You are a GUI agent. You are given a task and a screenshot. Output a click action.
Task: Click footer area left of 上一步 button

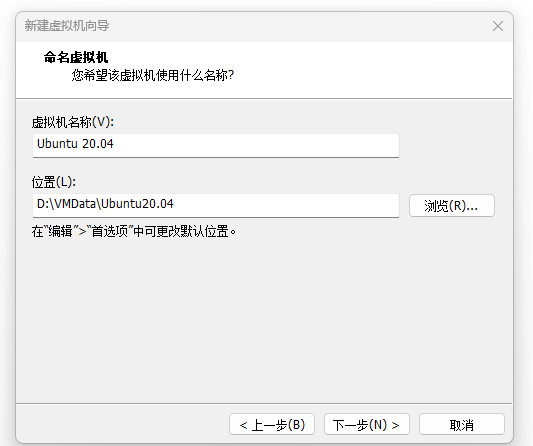click(122, 424)
